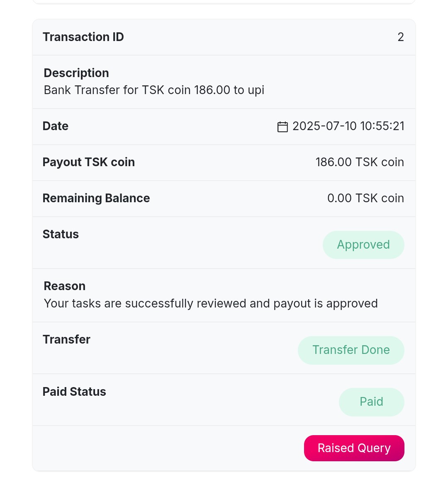Click the Paid Status label
This screenshot has height=477, width=448.
tap(74, 392)
